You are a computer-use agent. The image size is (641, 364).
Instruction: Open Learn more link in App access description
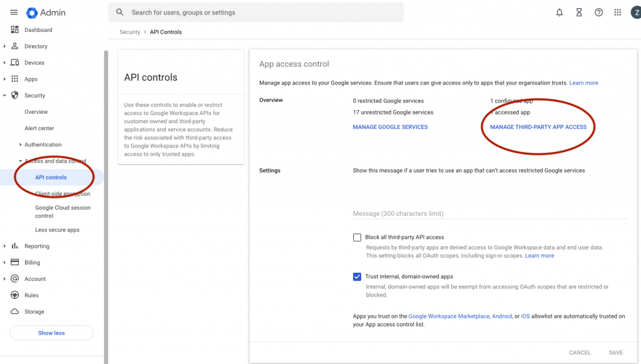point(584,83)
